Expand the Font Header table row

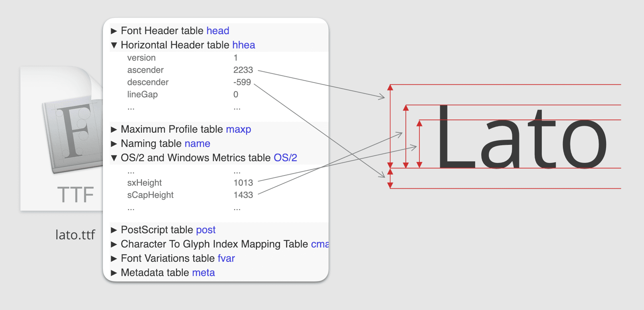(x=114, y=31)
